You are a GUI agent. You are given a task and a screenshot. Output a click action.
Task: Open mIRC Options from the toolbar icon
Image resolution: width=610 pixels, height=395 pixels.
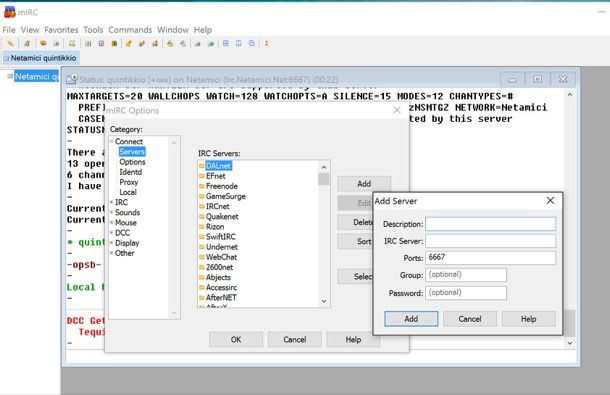coord(27,44)
